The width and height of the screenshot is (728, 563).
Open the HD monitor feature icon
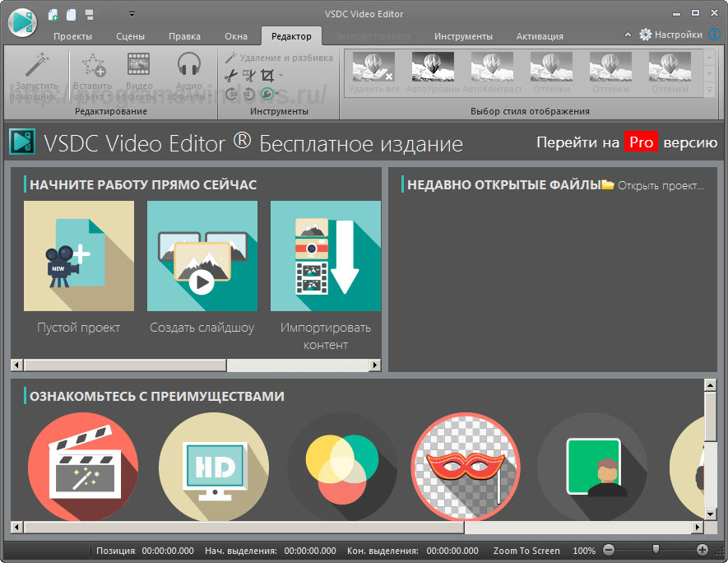pyautogui.click(x=214, y=467)
